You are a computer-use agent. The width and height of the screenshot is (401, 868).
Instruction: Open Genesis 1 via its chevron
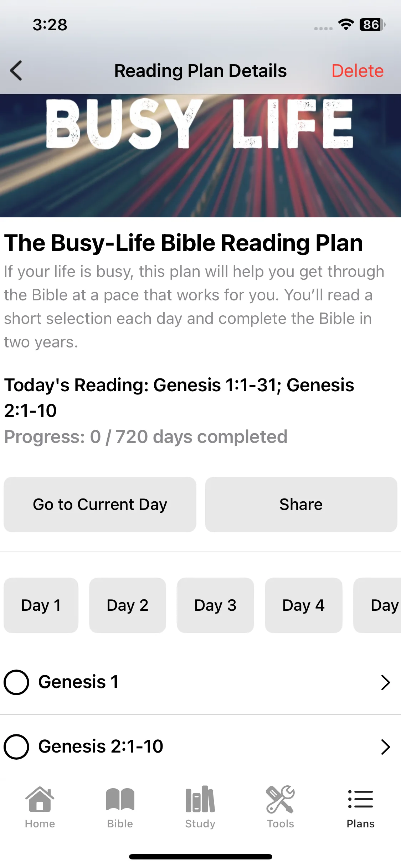385,682
